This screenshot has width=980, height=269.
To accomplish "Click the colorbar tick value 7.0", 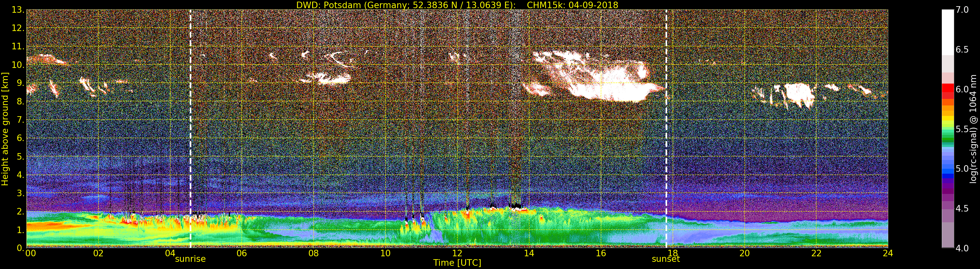I will 962,9.
